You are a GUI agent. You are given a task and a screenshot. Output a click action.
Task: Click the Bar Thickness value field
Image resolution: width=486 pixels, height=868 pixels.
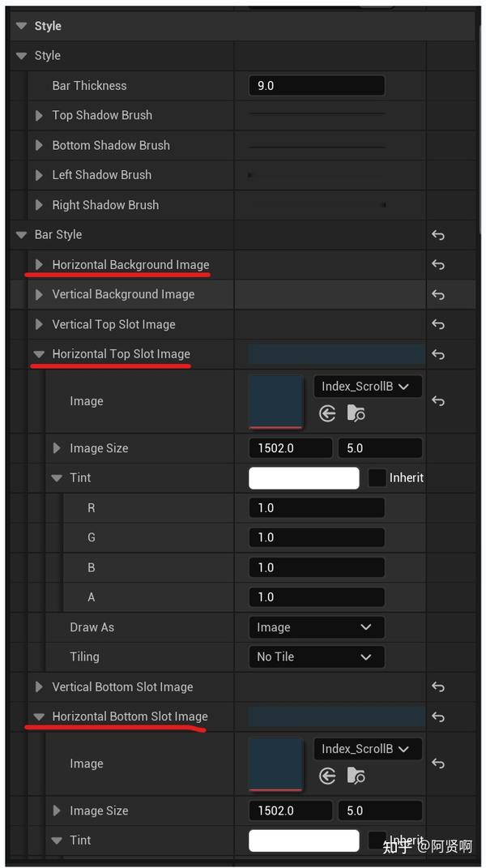click(x=316, y=85)
